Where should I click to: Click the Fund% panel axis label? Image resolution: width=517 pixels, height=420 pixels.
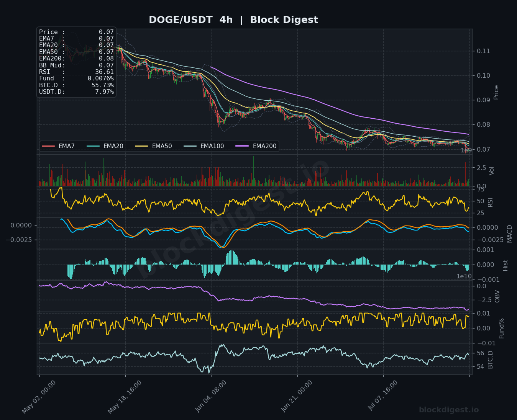pyautogui.click(x=501, y=328)
